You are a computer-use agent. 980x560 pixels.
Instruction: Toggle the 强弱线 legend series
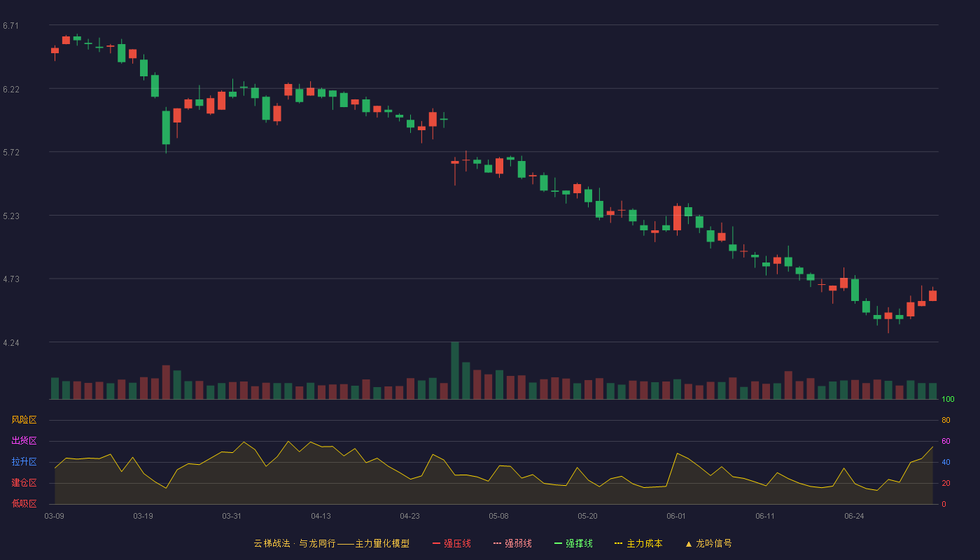click(512, 543)
